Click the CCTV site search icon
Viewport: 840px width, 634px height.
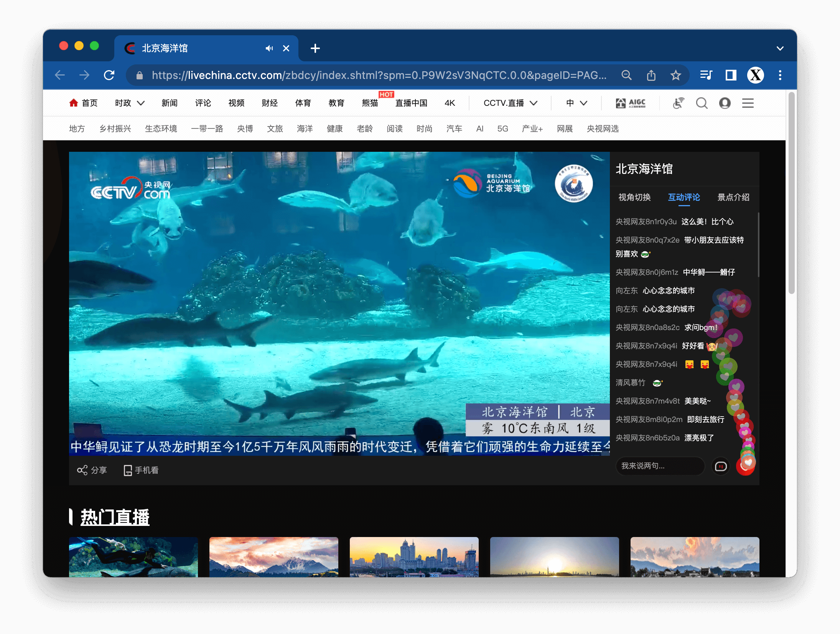tap(702, 103)
